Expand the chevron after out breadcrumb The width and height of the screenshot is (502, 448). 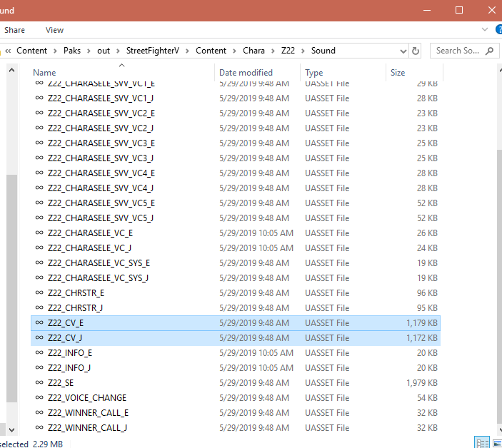(x=118, y=51)
